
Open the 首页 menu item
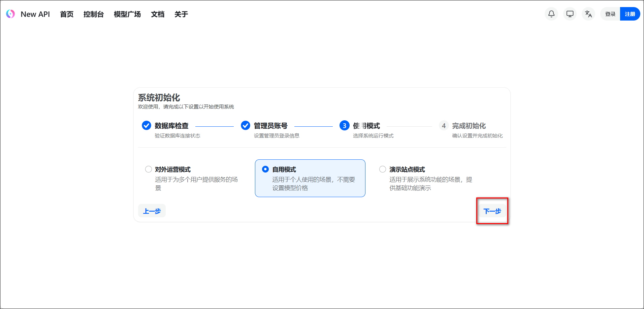tap(67, 14)
